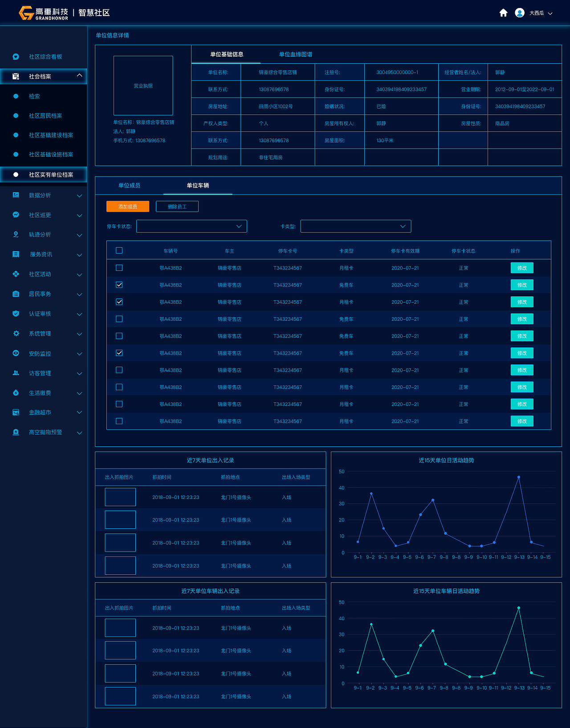Click the 数据分析 sidebar icon
This screenshot has width=570, height=728.
pyautogui.click(x=16, y=195)
